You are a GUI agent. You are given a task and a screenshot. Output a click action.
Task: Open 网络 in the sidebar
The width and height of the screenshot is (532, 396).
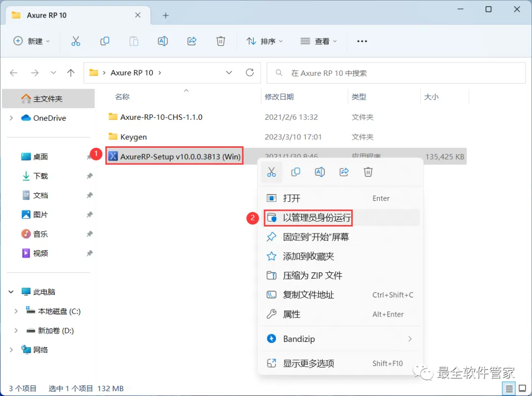tap(40, 350)
